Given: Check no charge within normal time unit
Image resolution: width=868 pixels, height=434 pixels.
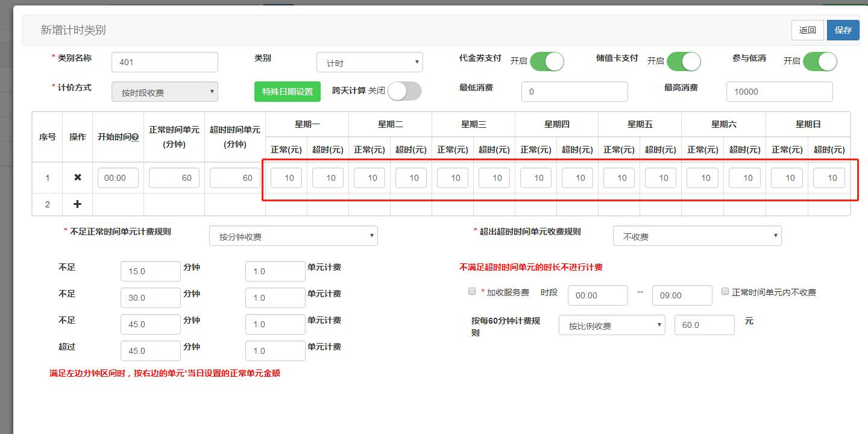Looking at the screenshot, I should [725, 292].
